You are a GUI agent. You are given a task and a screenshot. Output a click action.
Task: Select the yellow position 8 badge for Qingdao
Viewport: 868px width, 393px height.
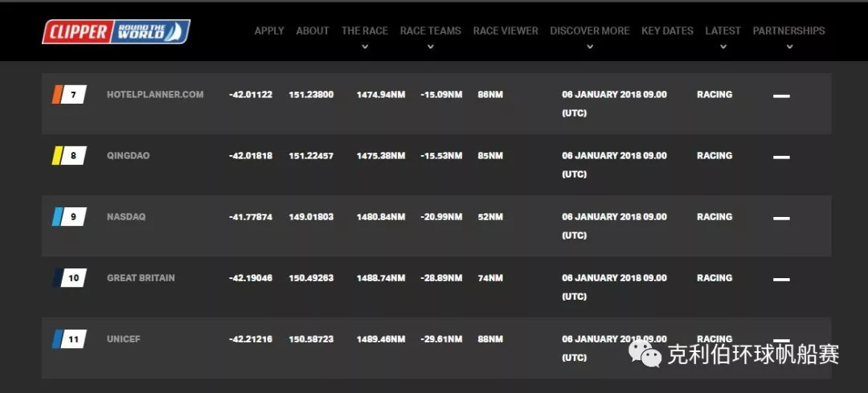69,156
